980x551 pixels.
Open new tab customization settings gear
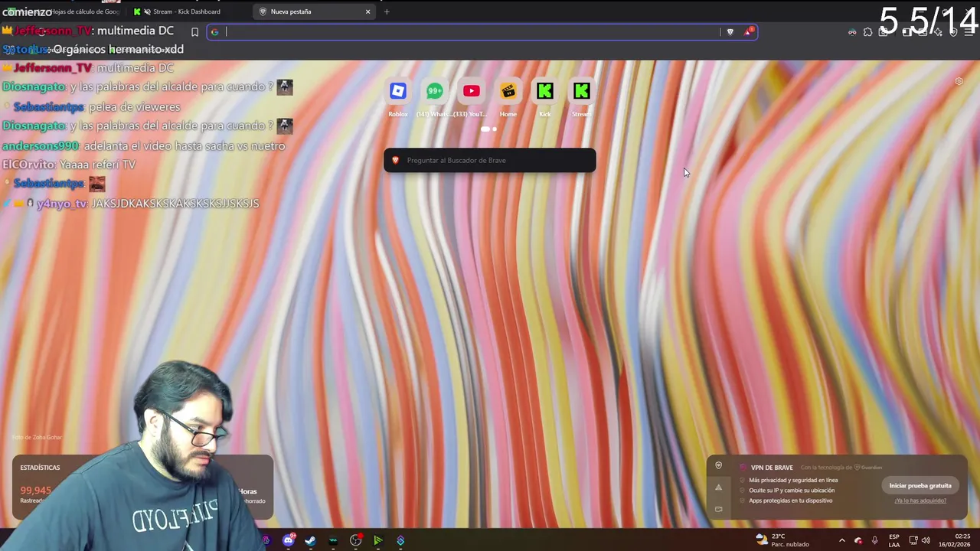(959, 81)
